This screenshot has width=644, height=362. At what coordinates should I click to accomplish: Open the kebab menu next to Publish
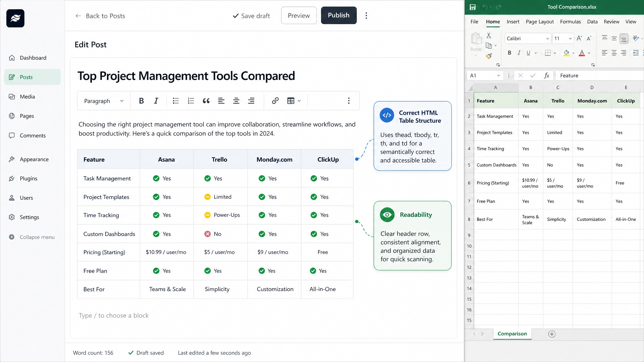[366, 16]
